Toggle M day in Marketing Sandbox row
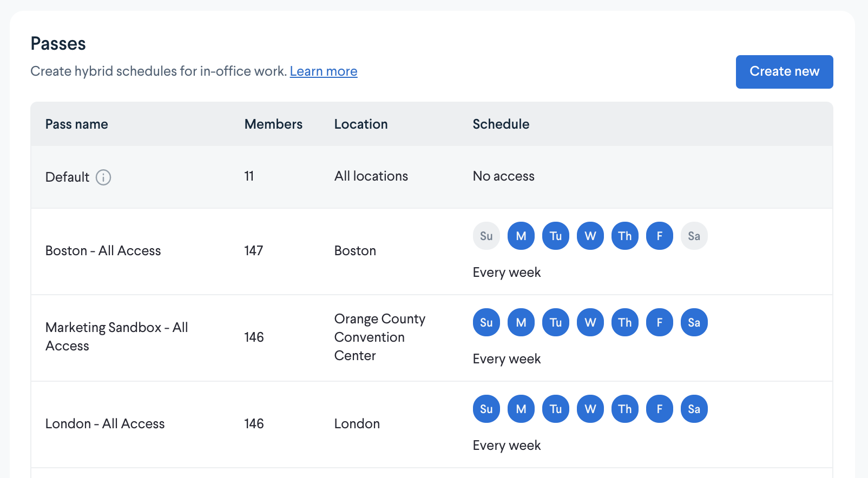868x478 pixels. pos(521,322)
